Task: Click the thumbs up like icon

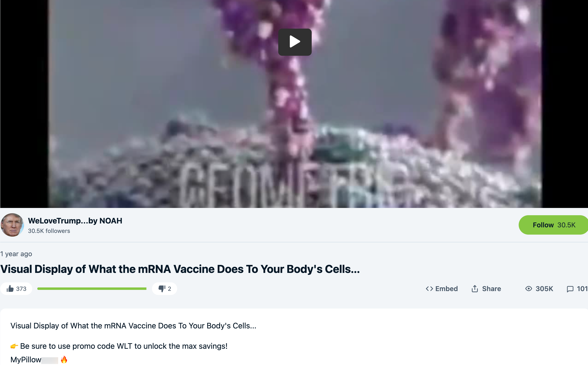Action: 10,289
